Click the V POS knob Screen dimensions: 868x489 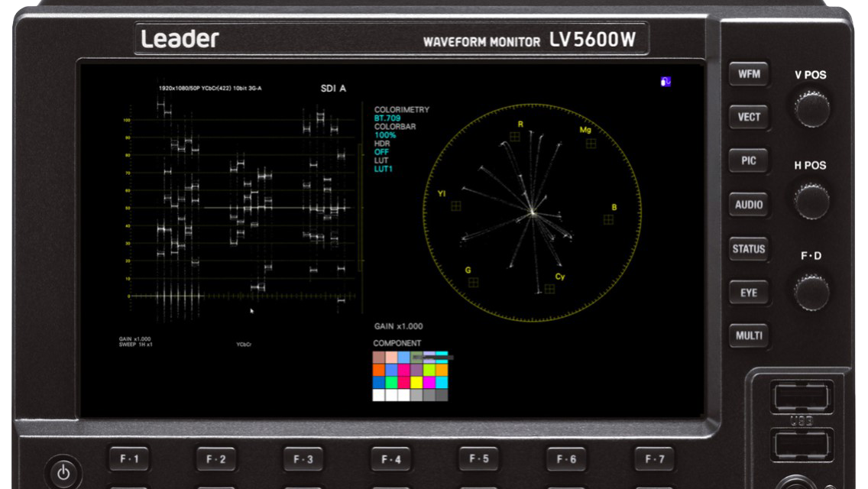[811, 109]
